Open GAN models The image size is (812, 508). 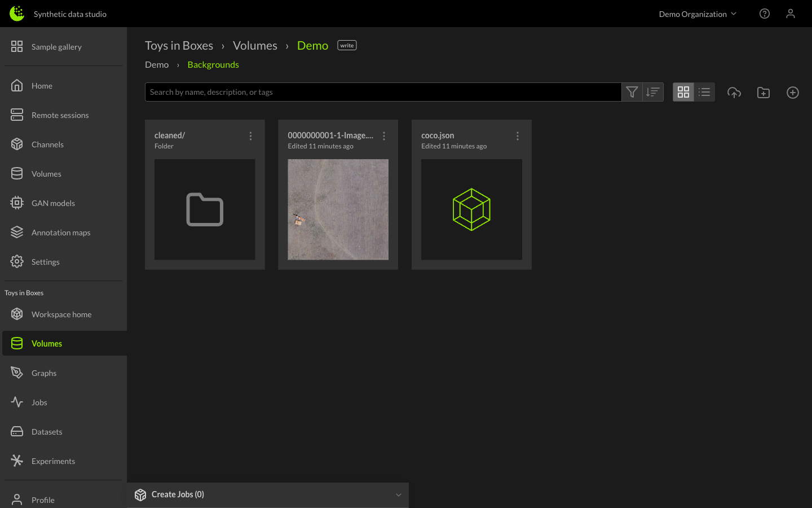coord(53,203)
